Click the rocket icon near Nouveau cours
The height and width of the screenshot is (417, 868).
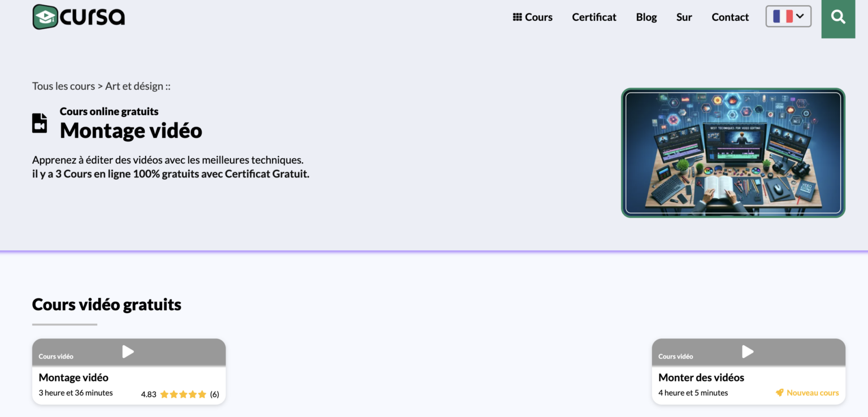point(780,393)
